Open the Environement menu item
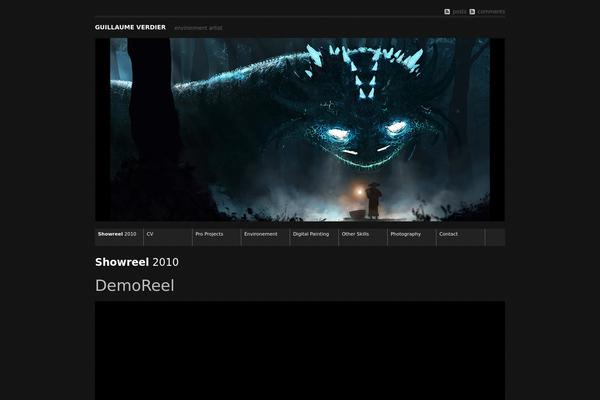 [265, 237]
